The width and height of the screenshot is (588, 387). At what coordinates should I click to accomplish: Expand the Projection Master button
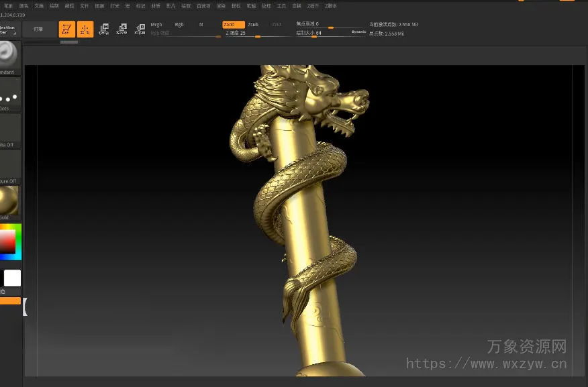point(9,30)
